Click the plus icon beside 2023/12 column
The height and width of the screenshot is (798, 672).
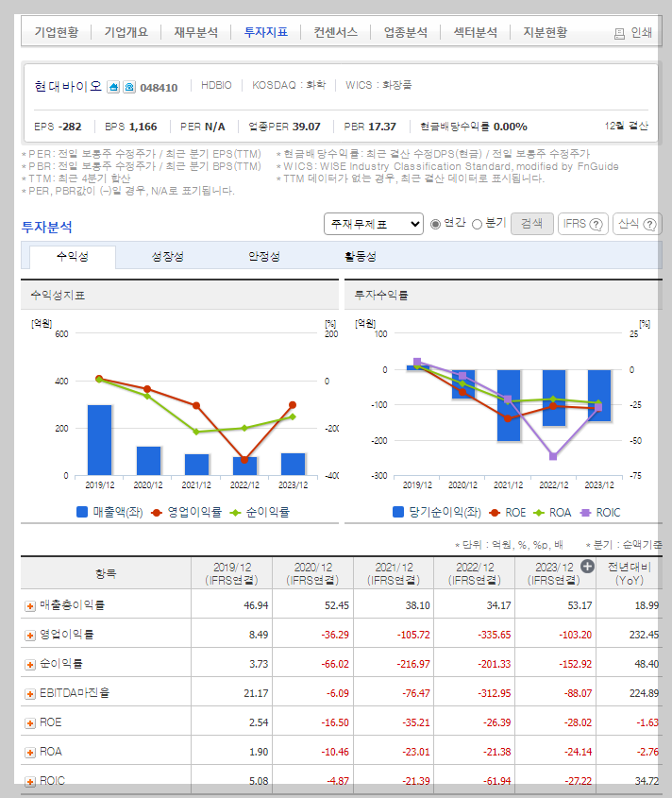pyautogui.click(x=587, y=566)
